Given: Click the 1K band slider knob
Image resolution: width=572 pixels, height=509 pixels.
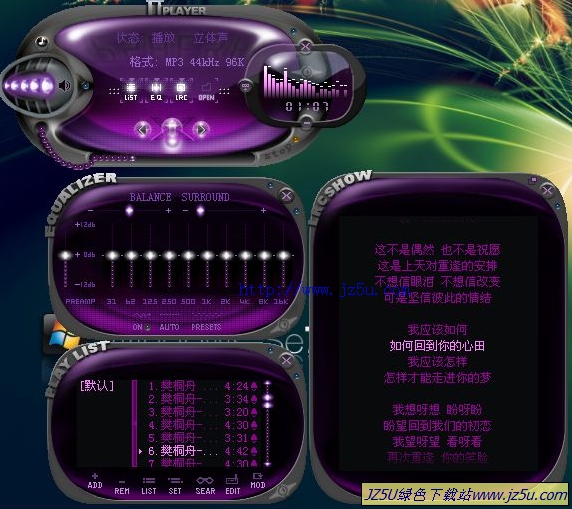Looking at the screenshot, I should click(207, 255).
